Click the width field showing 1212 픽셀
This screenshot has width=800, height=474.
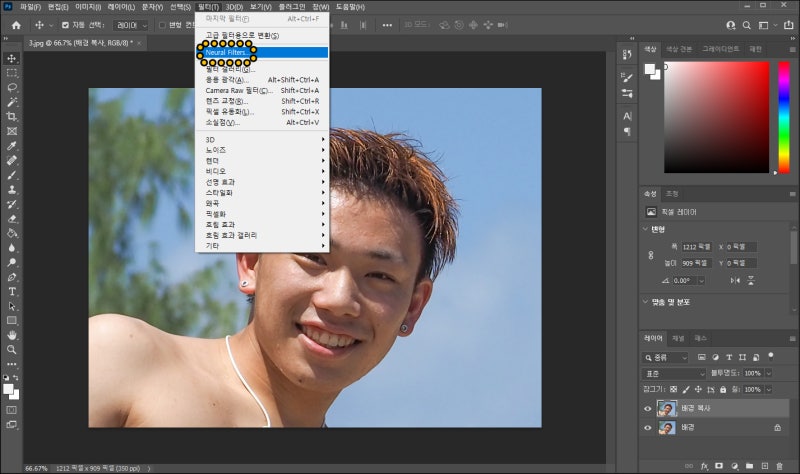point(696,247)
